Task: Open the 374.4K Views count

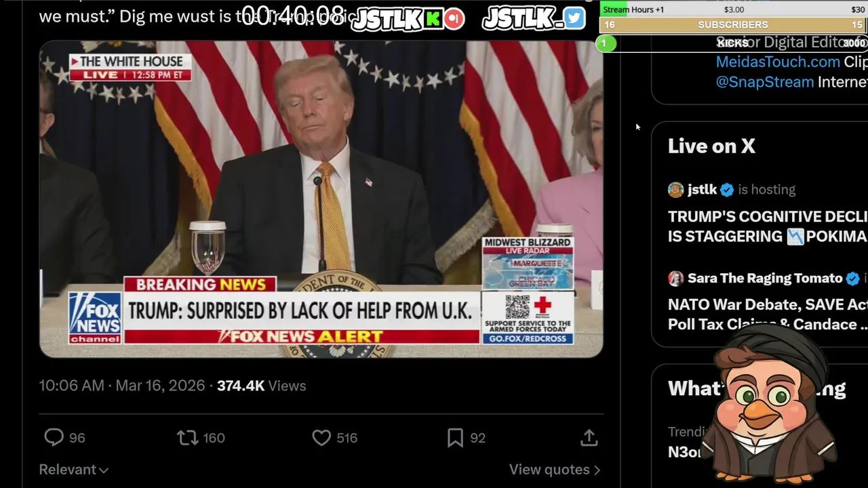Action: pos(261,386)
